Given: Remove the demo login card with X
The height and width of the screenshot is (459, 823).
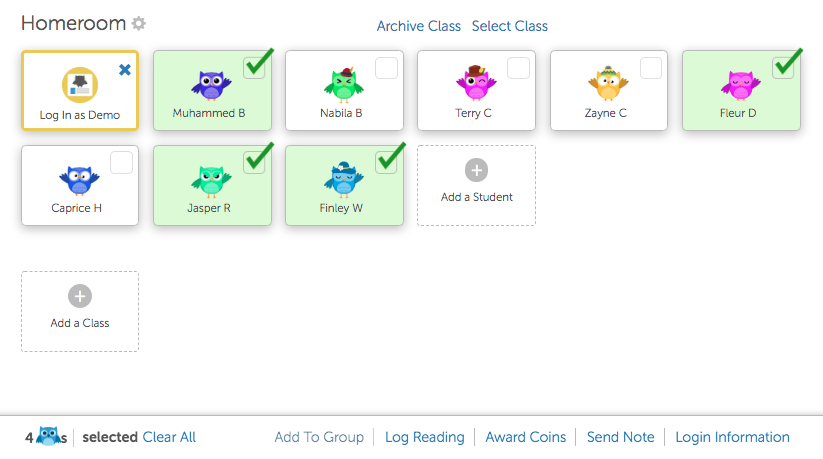Looking at the screenshot, I should coord(125,70).
